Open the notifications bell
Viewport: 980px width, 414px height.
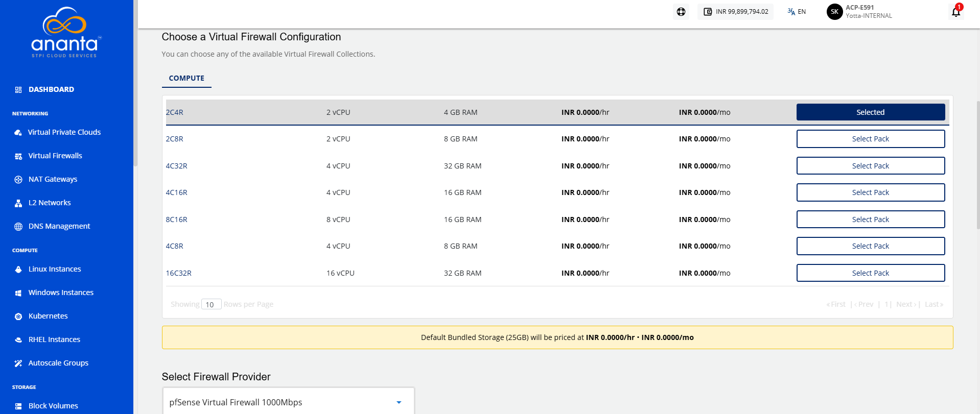pyautogui.click(x=956, y=12)
